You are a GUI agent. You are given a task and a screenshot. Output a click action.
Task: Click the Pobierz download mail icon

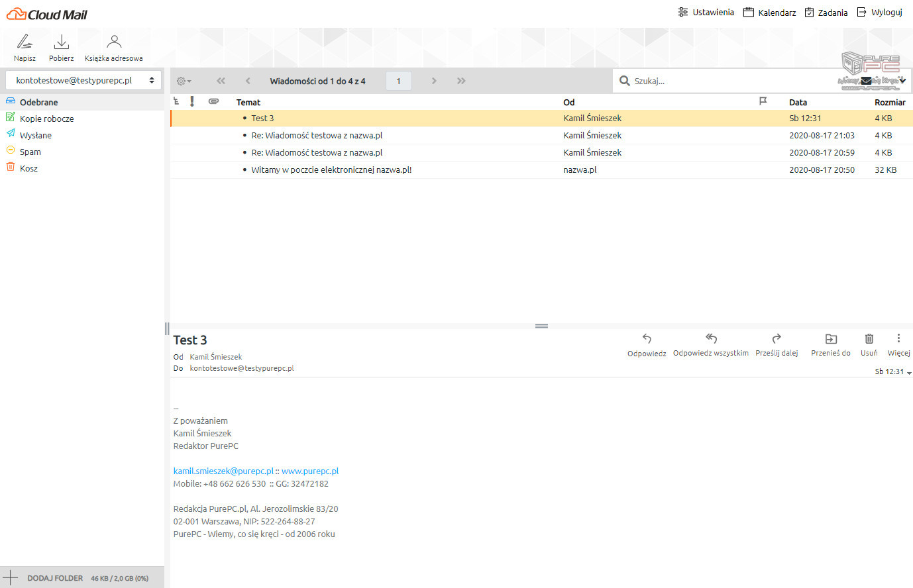61,43
